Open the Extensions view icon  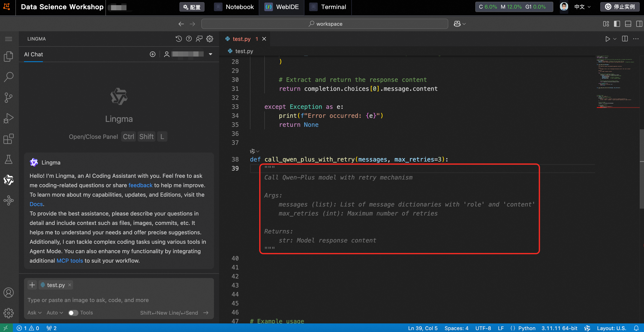(x=9, y=139)
